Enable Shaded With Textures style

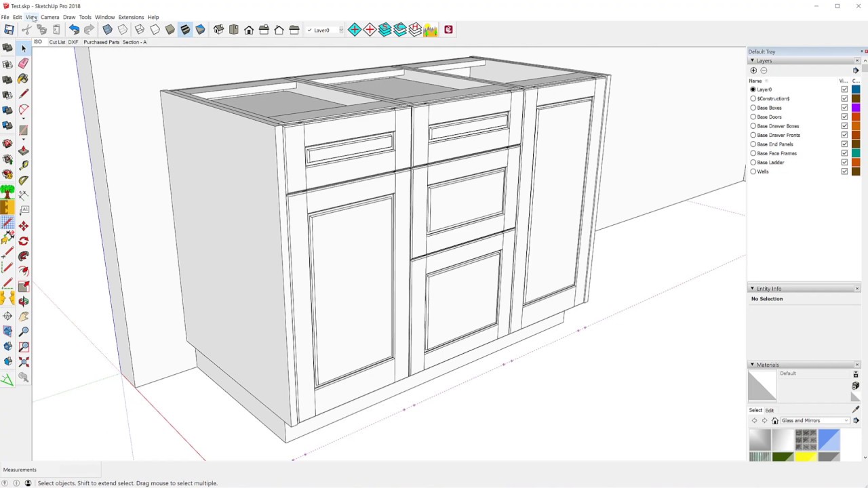tap(185, 30)
